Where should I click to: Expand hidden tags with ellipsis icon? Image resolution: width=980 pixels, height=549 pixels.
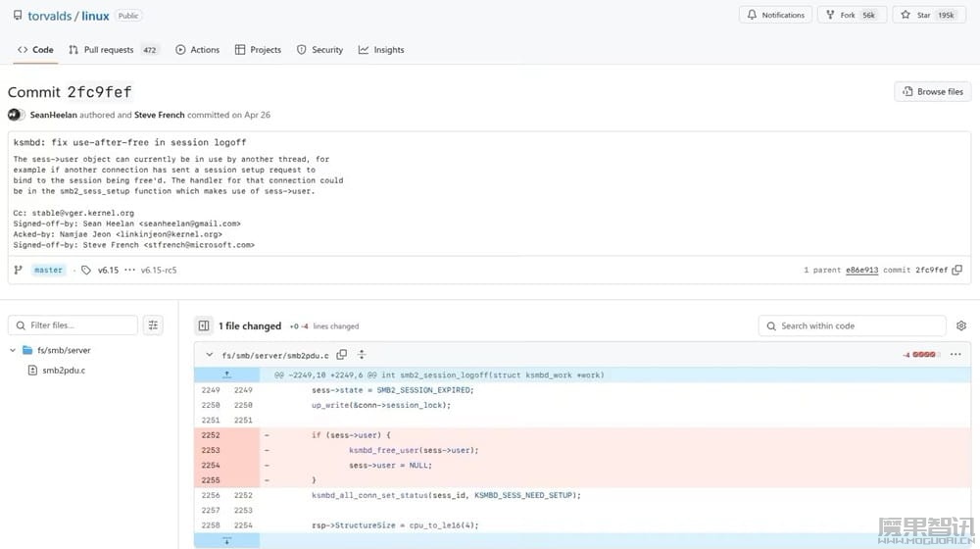pyautogui.click(x=129, y=271)
